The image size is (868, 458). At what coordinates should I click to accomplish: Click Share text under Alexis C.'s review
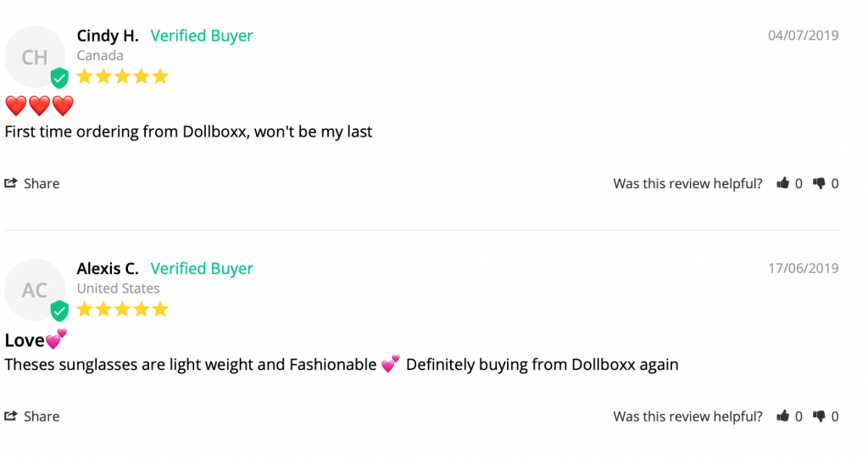pyautogui.click(x=42, y=416)
